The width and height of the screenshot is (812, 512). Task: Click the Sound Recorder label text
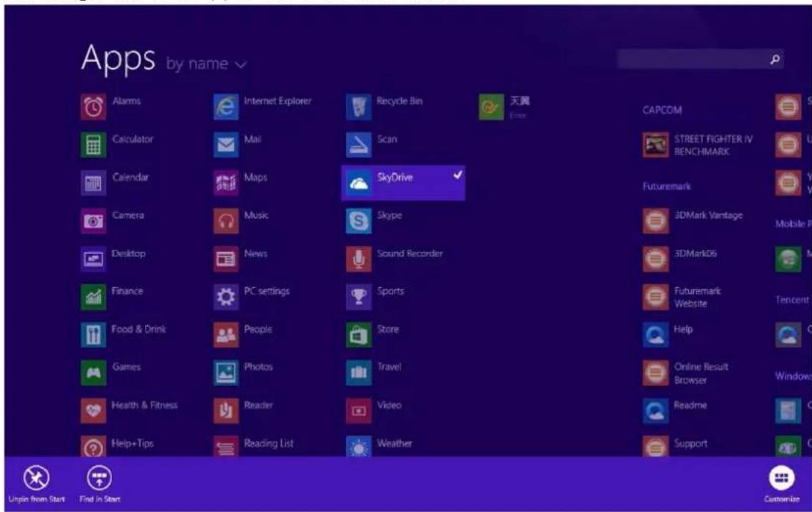pos(409,253)
